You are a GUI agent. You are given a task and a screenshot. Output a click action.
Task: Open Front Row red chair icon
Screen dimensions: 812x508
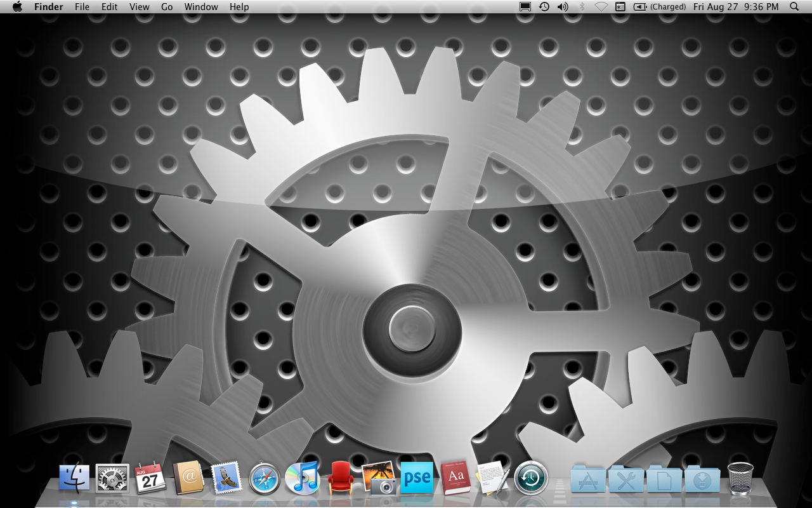[x=341, y=478]
